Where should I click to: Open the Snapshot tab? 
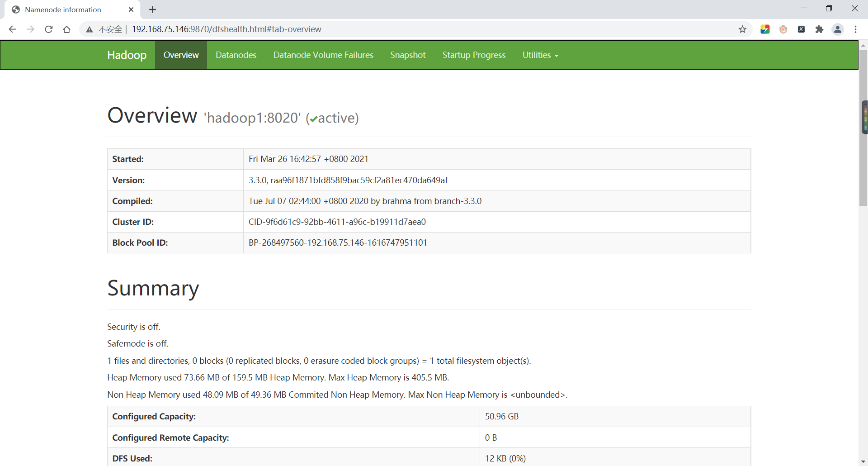tap(408, 55)
